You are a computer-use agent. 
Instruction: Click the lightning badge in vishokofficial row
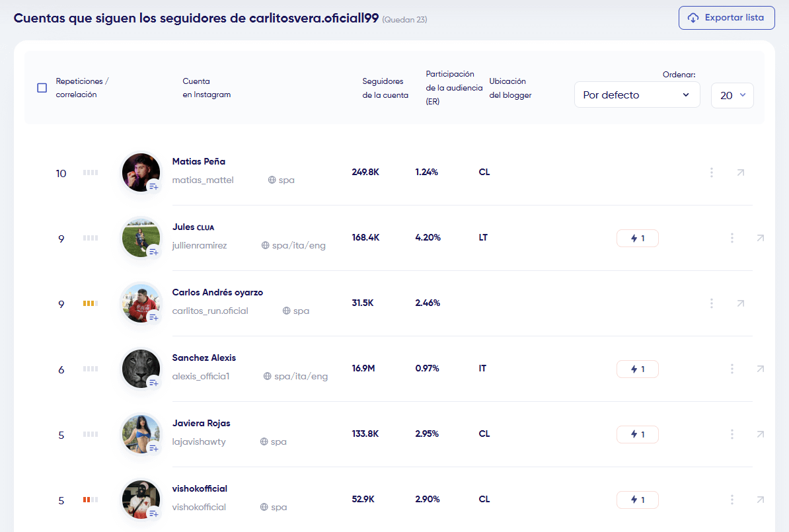point(637,500)
